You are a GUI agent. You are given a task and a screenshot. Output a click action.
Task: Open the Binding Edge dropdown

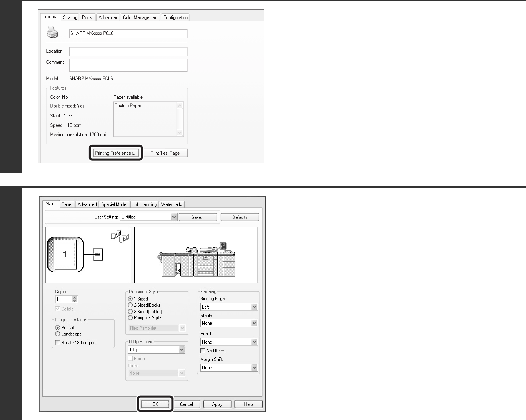click(x=254, y=307)
